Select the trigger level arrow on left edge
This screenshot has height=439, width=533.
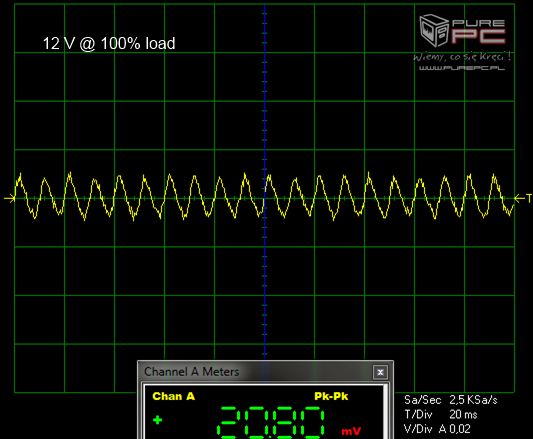click(10, 198)
